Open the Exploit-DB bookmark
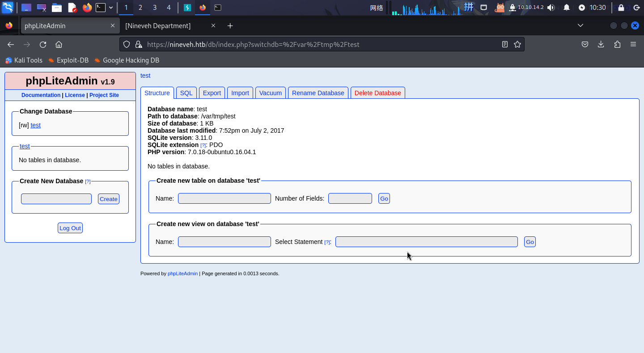Image resolution: width=644 pixels, height=353 pixels. pyautogui.click(x=68, y=60)
